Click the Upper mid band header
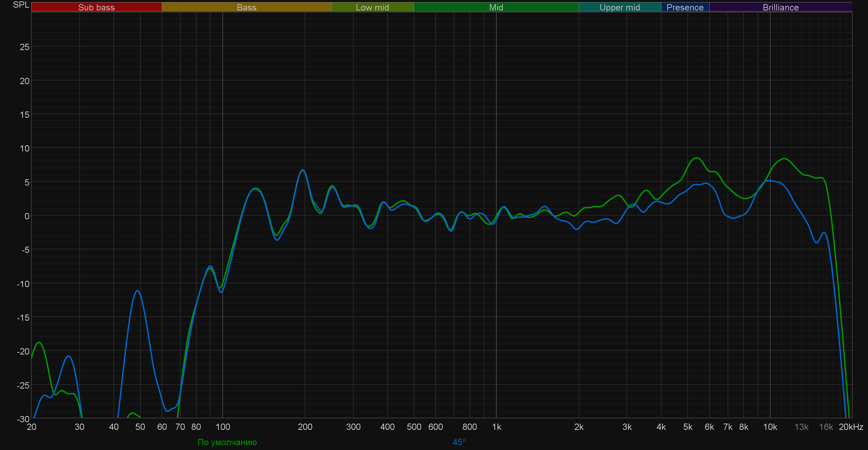 tap(619, 7)
